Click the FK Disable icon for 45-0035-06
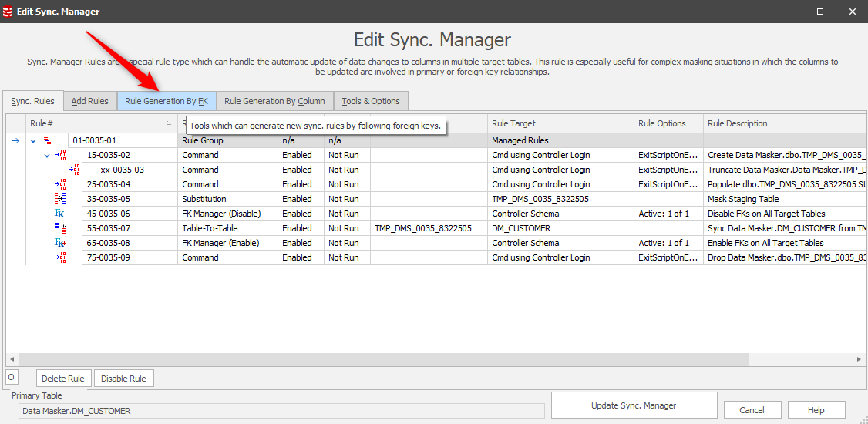 60,214
